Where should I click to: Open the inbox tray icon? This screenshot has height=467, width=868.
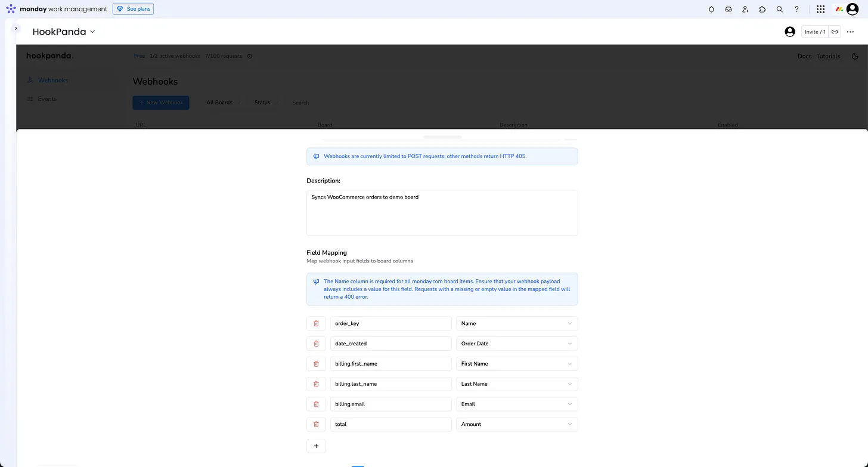728,9
